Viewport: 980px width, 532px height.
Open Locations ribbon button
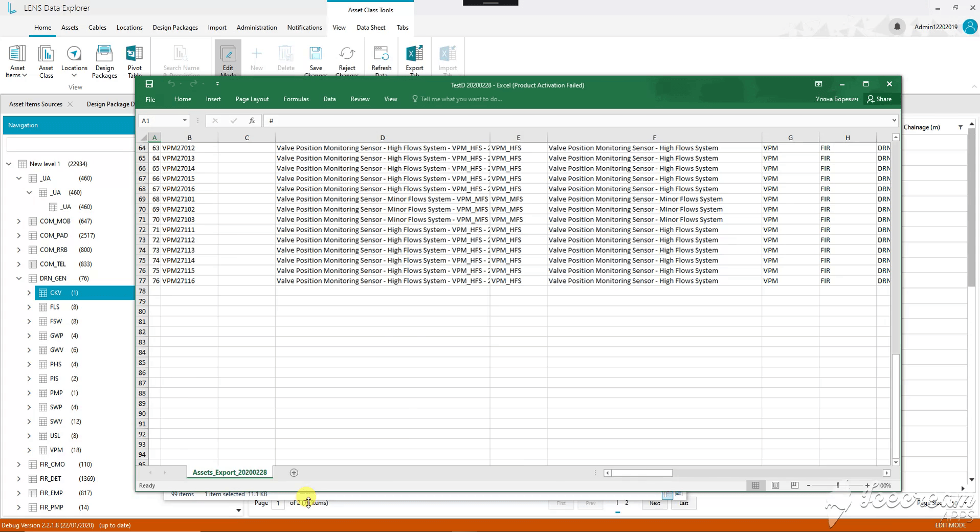74,61
